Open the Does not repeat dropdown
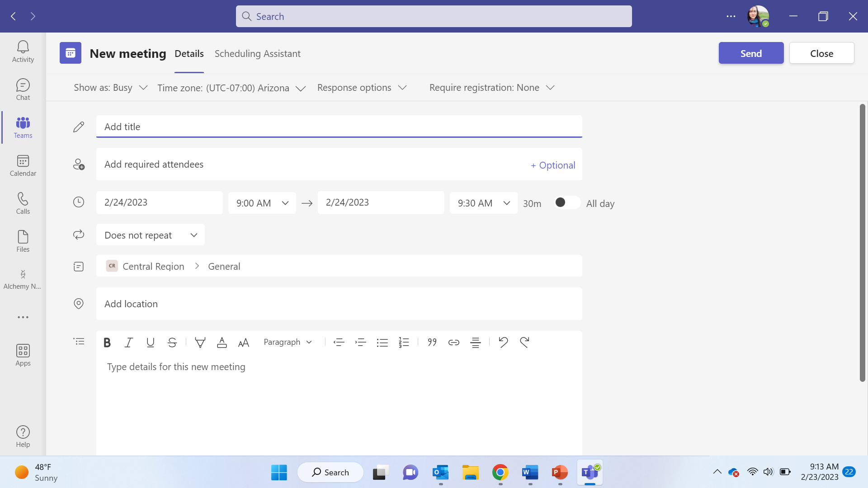 (x=151, y=235)
